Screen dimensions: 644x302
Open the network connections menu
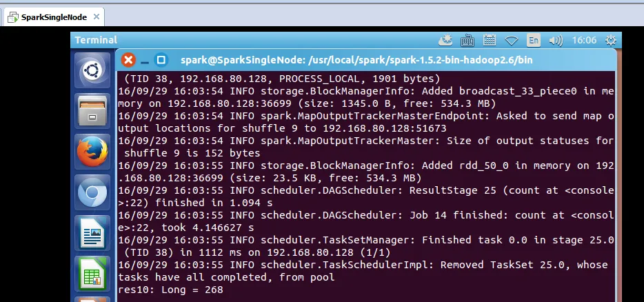tap(512, 40)
